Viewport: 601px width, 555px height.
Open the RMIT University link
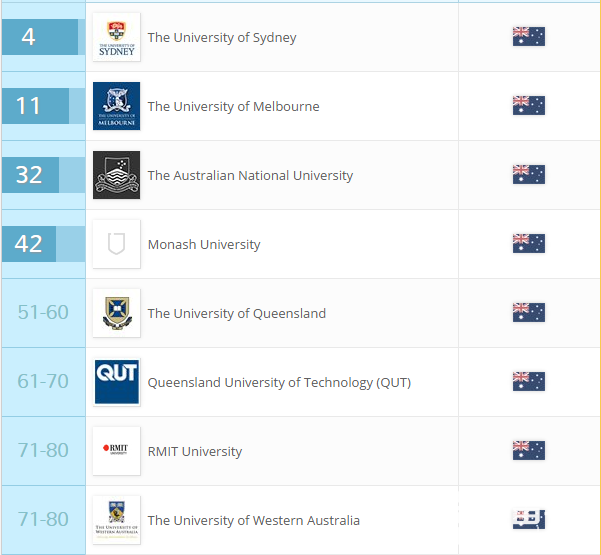[x=195, y=452]
